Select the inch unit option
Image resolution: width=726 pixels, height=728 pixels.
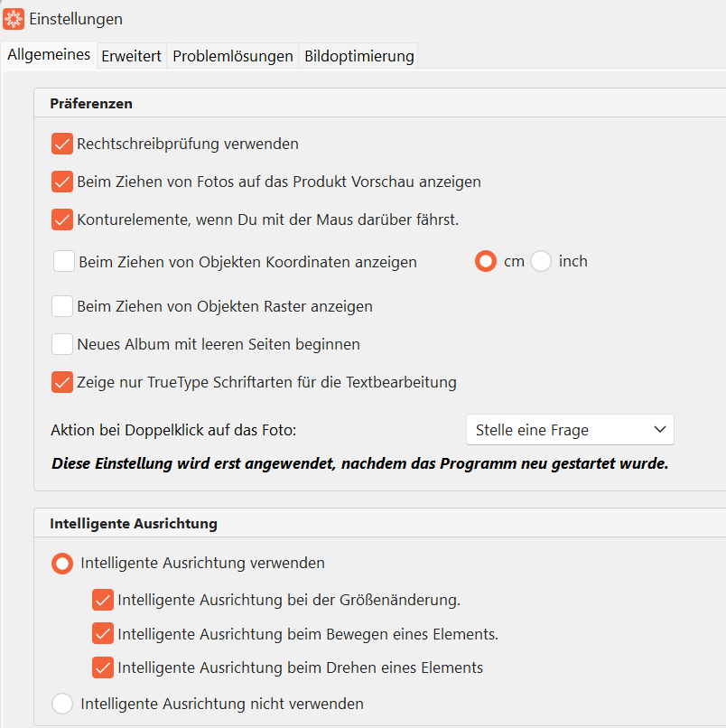(541, 261)
